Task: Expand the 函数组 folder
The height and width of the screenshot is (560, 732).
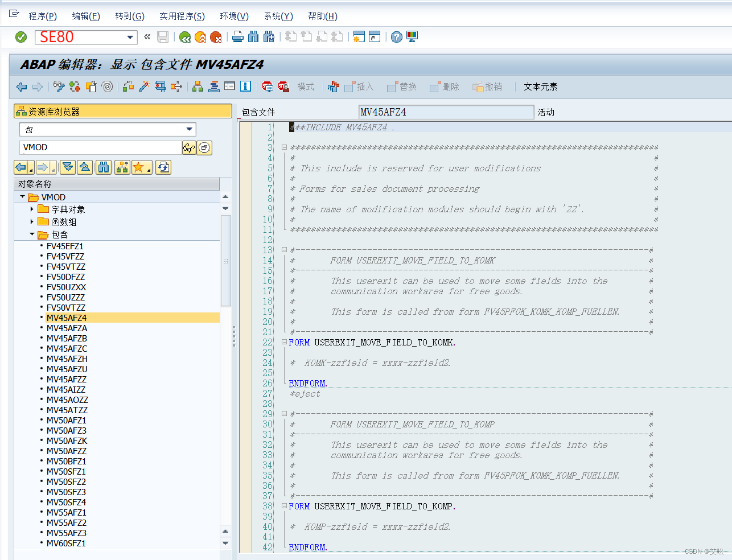Action: click(32, 222)
